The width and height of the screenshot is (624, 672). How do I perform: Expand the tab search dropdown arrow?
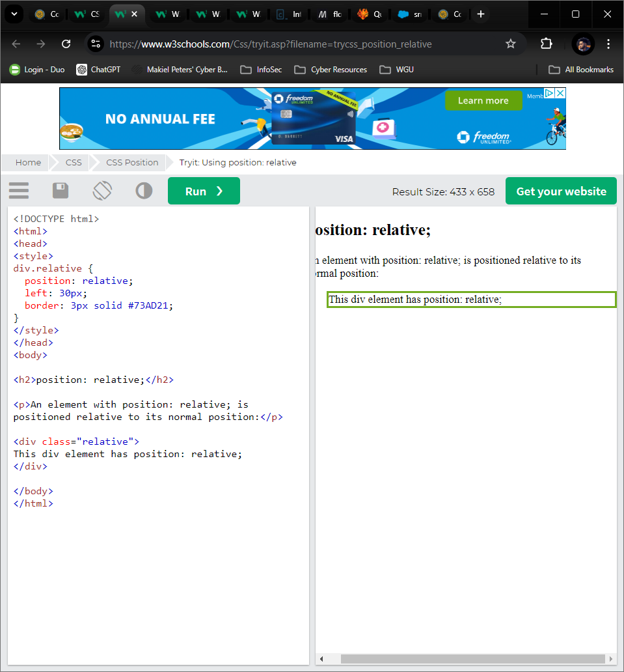tap(14, 14)
